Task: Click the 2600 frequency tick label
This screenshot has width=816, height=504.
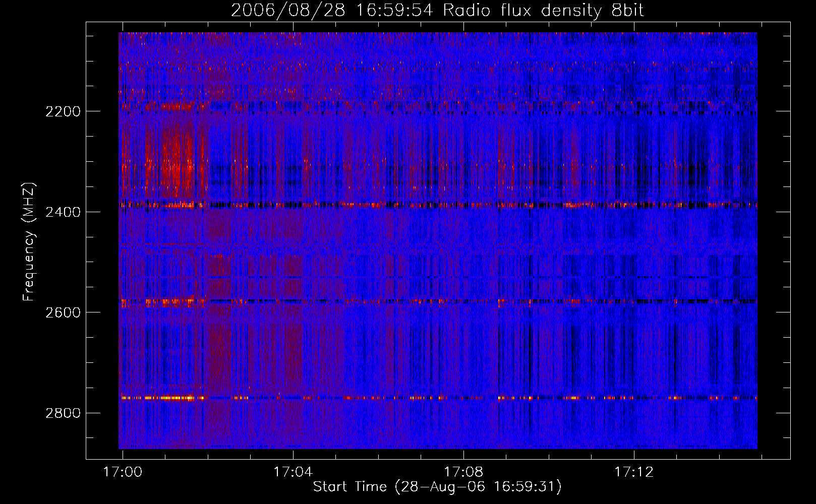Action: [63, 312]
